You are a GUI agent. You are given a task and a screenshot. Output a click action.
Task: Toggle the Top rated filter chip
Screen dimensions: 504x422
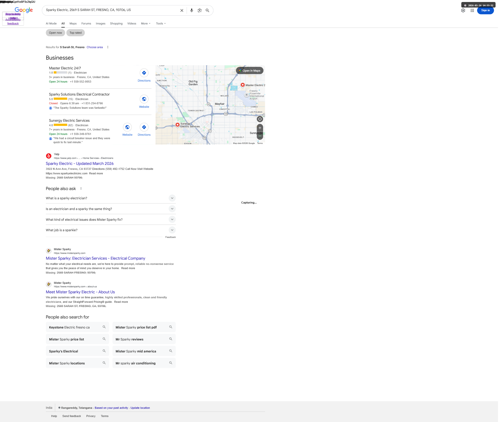pyautogui.click(x=75, y=33)
